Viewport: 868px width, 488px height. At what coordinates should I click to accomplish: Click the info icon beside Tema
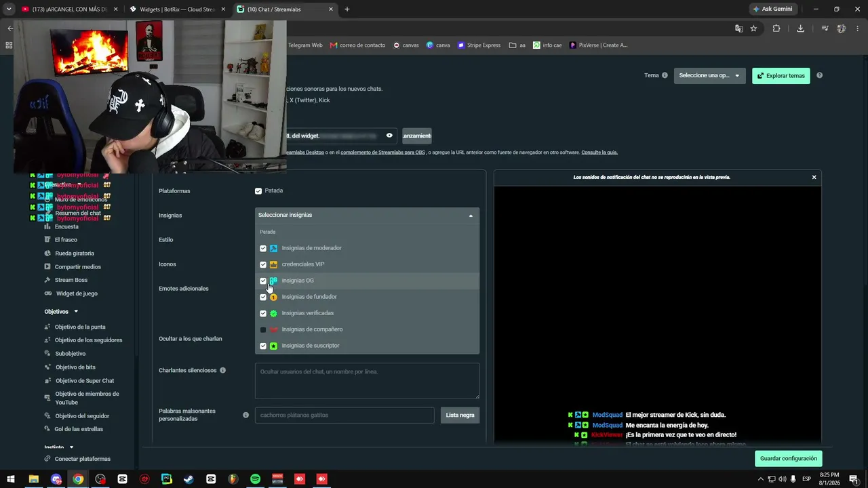point(665,75)
